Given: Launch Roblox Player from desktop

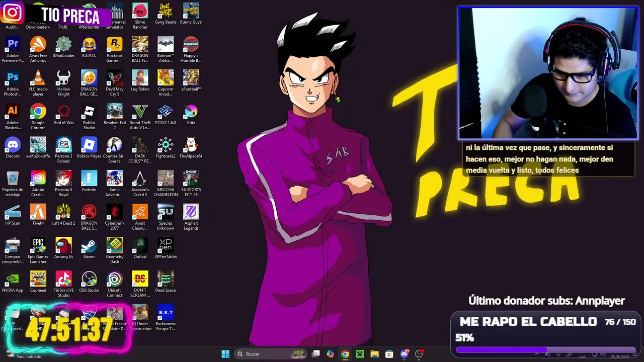Looking at the screenshot, I should pyautogui.click(x=89, y=147).
